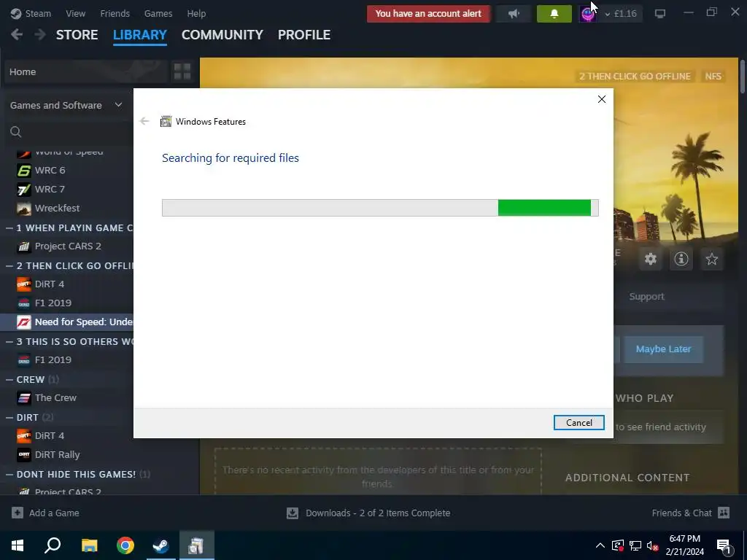Switch to the COMMUNITY tab
Image resolution: width=747 pixels, height=560 pixels.
tap(222, 35)
